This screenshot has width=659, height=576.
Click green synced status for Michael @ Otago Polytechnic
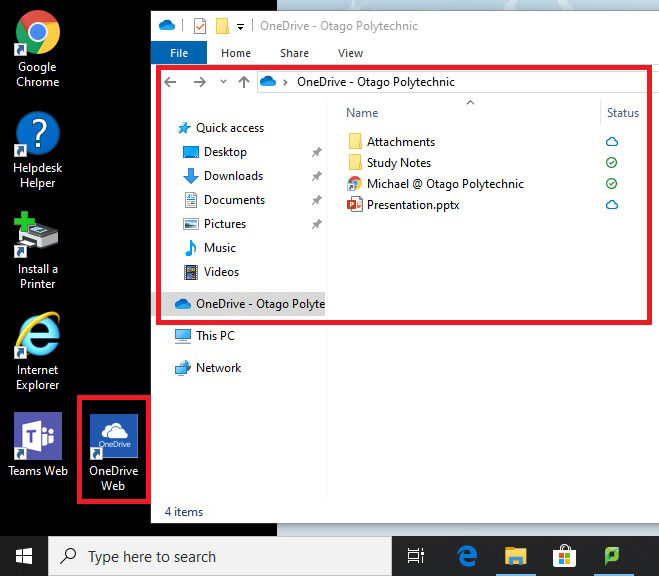tap(612, 184)
